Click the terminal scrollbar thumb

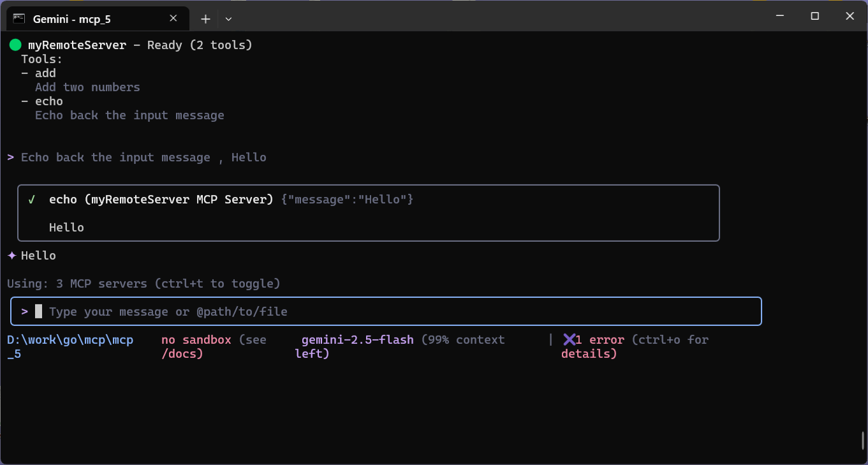[863, 441]
